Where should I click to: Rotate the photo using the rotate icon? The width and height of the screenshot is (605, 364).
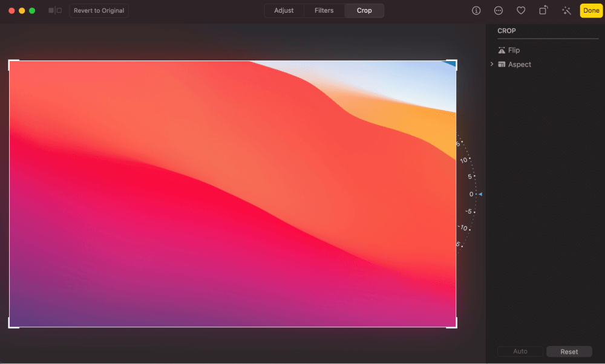(543, 10)
